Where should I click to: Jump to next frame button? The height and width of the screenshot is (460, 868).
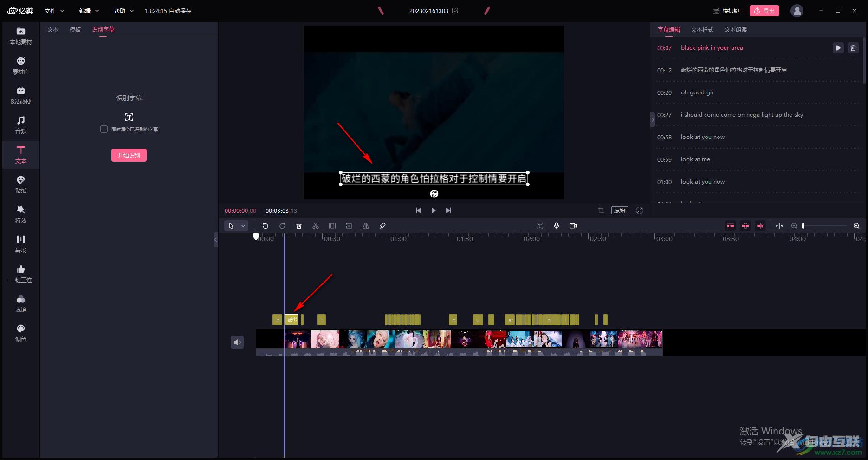pyautogui.click(x=448, y=210)
